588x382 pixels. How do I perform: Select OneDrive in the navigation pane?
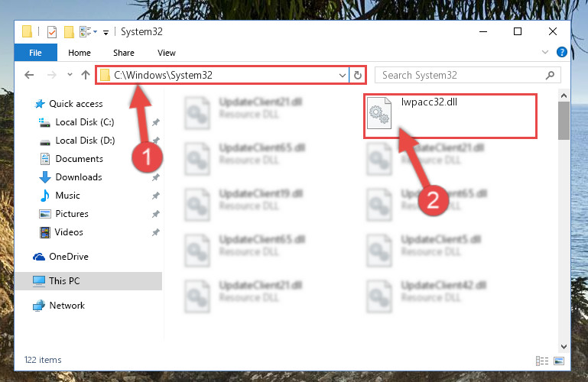coord(69,257)
